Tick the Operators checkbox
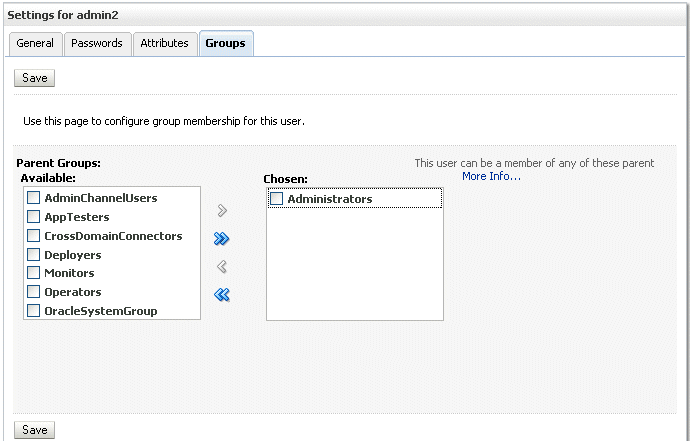The image size is (690, 441). [33, 292]
